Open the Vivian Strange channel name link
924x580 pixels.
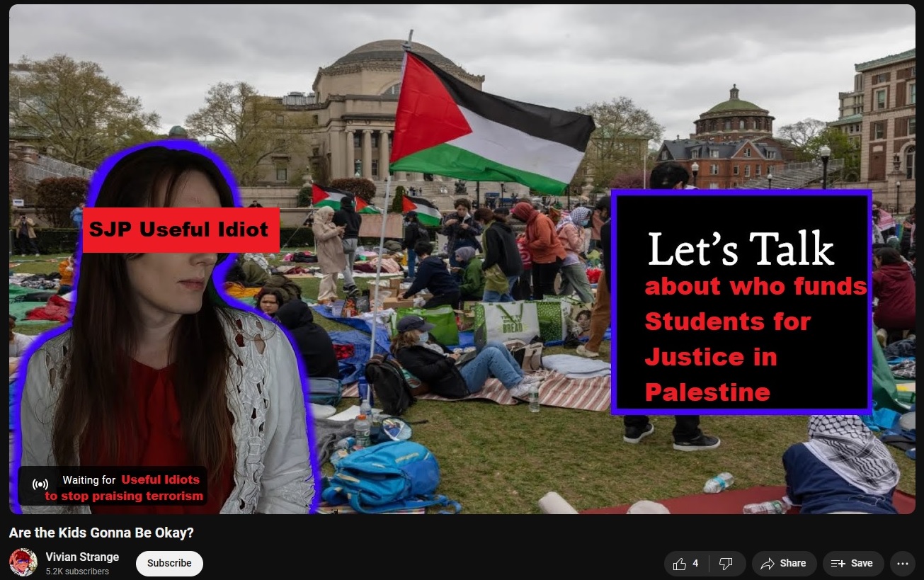coord(82,557)
